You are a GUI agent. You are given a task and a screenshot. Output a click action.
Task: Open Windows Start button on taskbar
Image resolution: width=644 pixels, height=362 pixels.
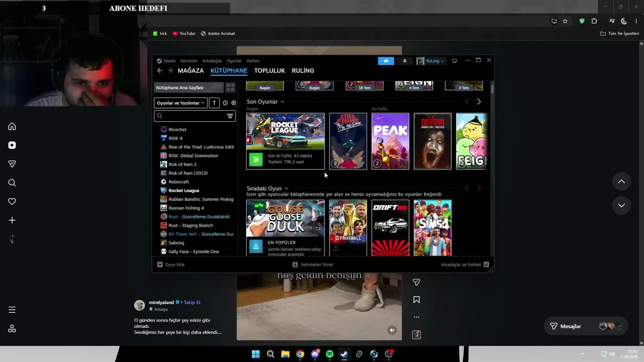pyautogui.click(x=256, y=354)
